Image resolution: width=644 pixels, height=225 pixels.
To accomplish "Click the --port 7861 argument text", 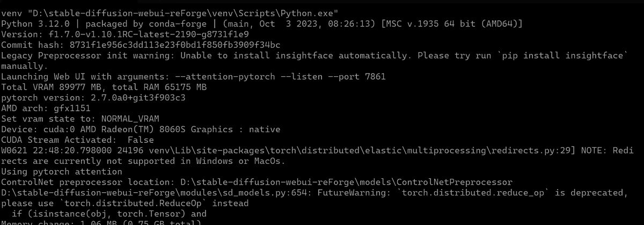I will pyautogui.click(x=354, y=76).
